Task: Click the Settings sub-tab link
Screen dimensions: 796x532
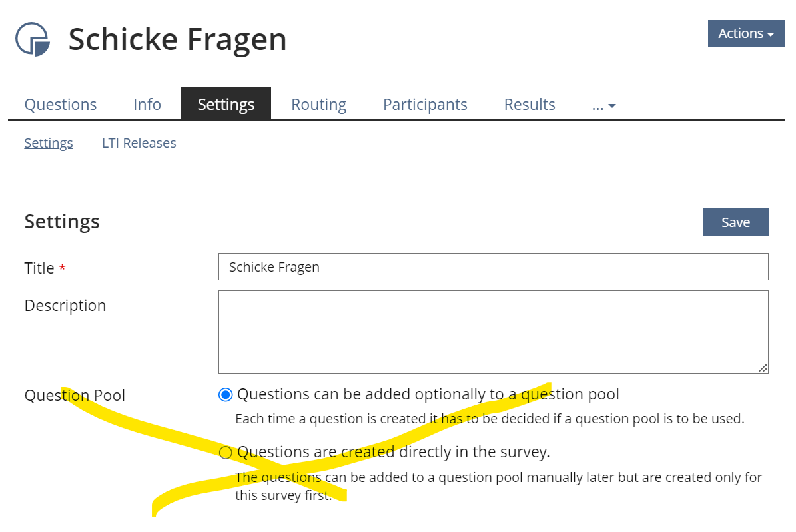Action: pos(49,143)
